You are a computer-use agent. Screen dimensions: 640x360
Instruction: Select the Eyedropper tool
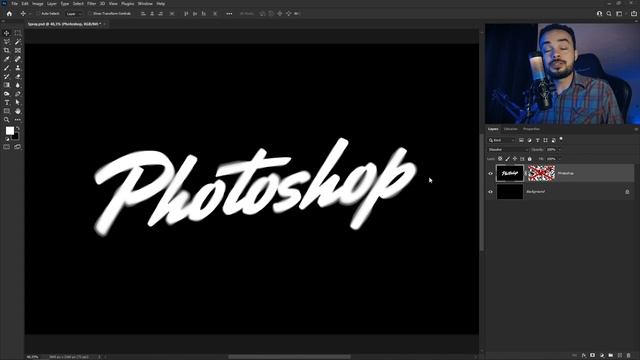click(7, 59)
